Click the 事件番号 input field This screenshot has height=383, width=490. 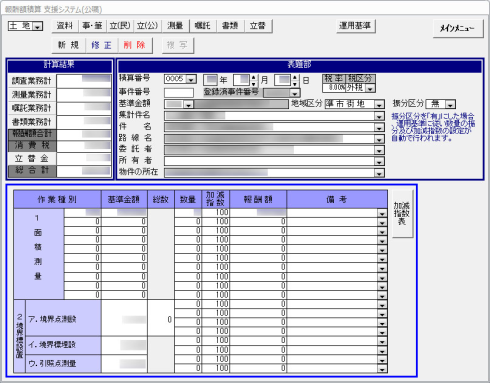(179, 93)
